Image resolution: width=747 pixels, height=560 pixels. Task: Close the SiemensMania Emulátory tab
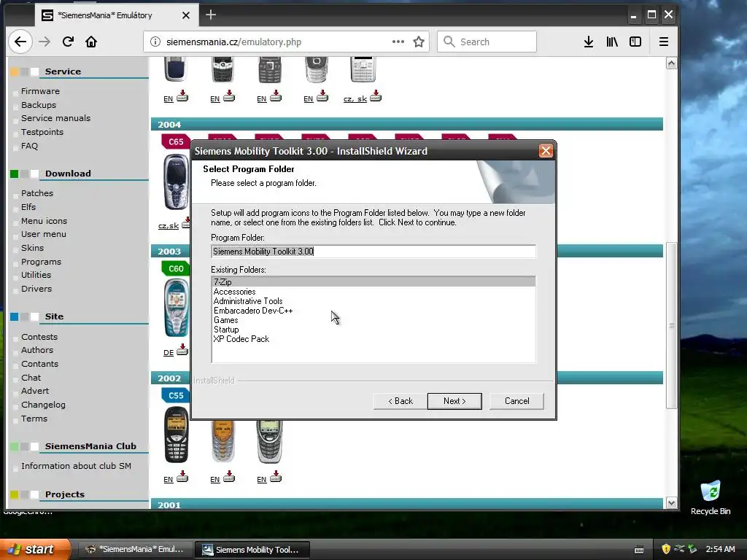(186, 15)
